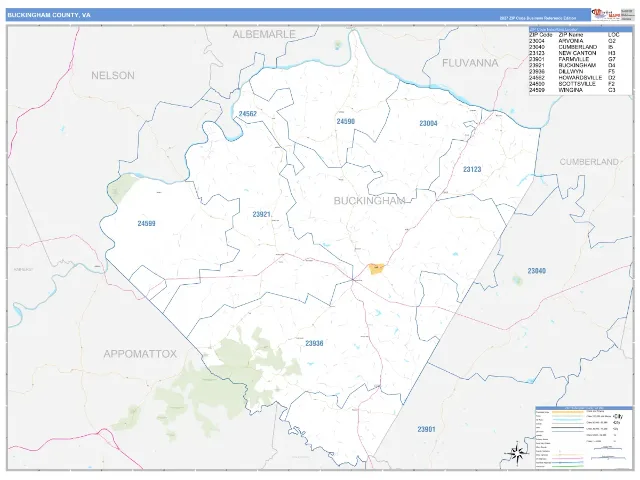Click the APPOMATTOX county label
The image size is (640, 480).
point(140,354)
